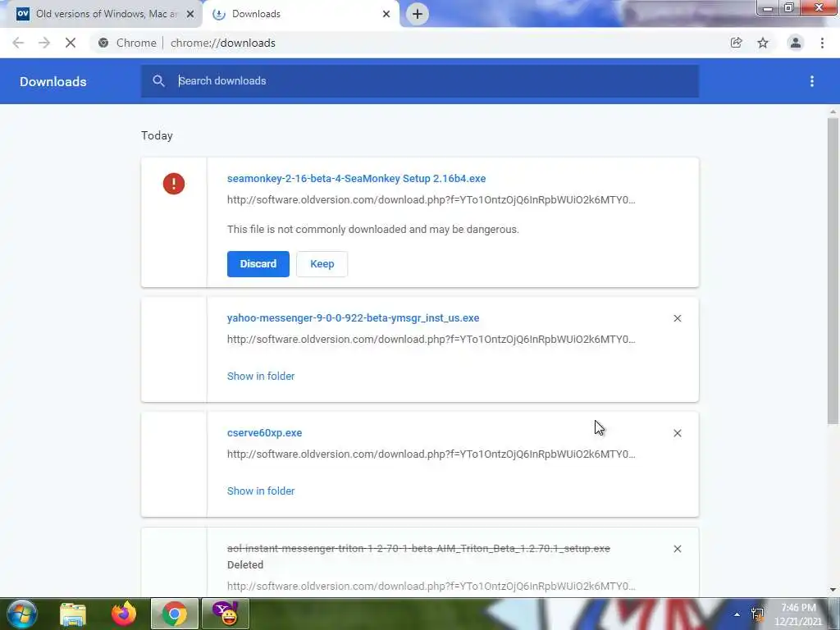Remove the deleted aol-instant-messenger entry
This screenshot has height=630, width=840.
click(677, 549)
